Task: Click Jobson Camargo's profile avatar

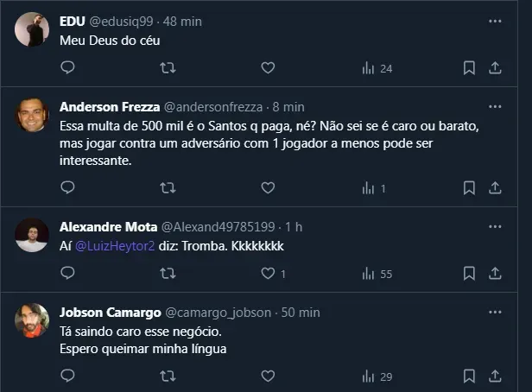Action: coord(32,321)
